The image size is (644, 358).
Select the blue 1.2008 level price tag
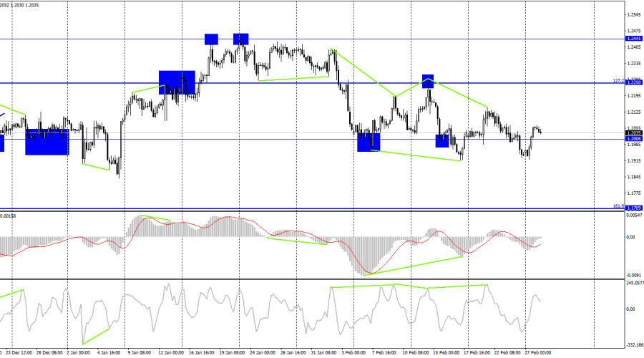pyautogui.click(x=634, y=139)
